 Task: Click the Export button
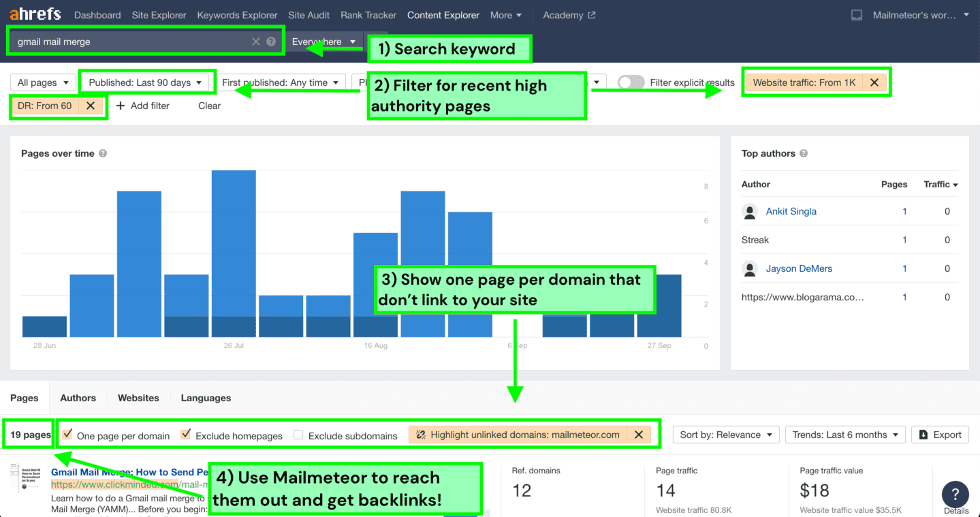click(x=940, y=435)
